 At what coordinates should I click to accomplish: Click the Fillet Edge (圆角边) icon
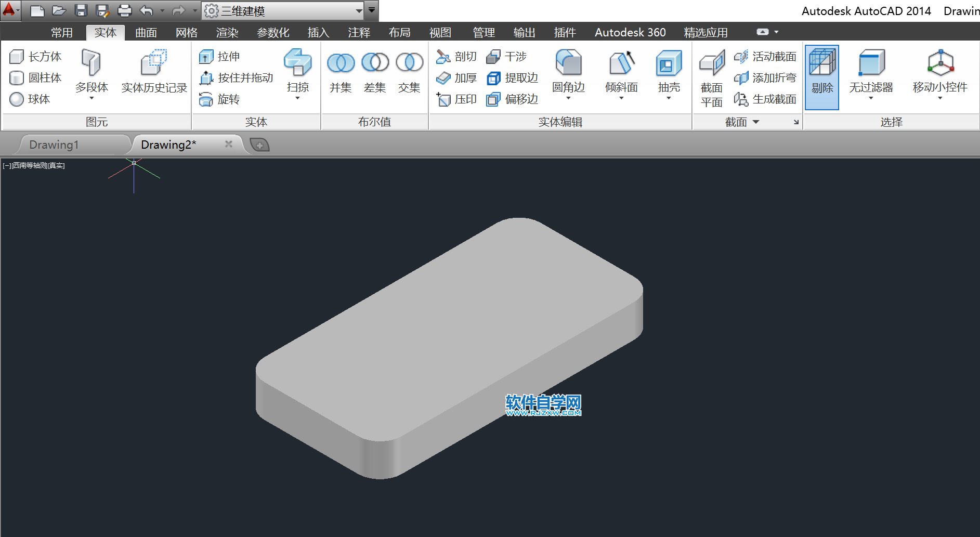point(568,62)
